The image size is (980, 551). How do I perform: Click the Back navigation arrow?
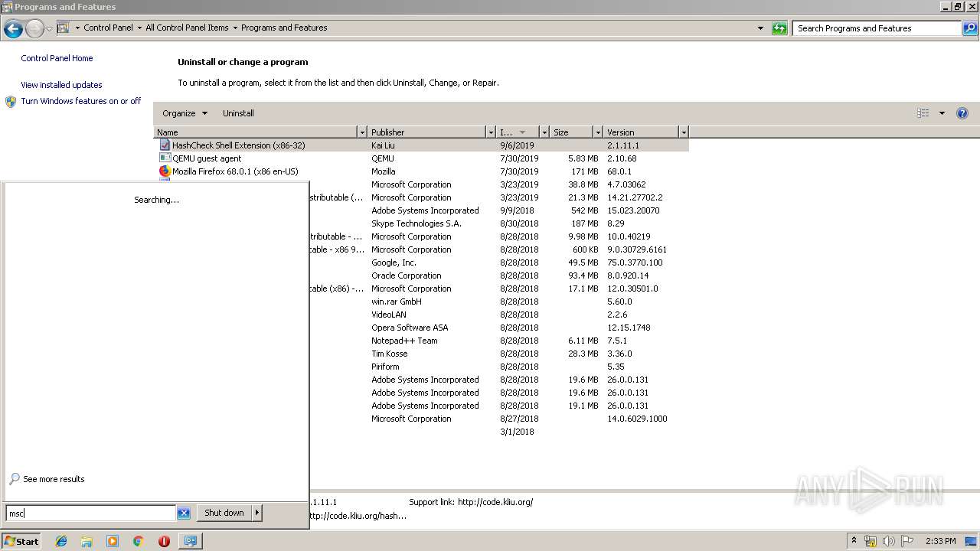(x=13, y=29)
